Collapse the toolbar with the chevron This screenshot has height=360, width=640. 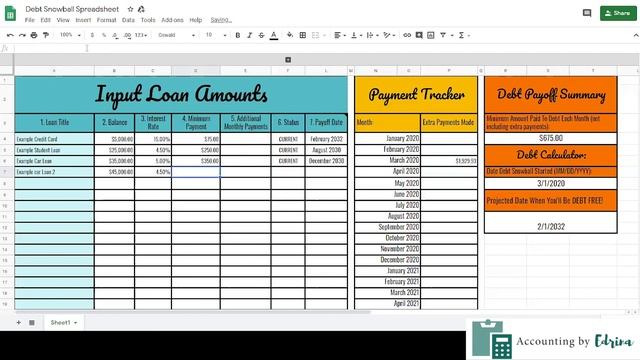[636, 36]
